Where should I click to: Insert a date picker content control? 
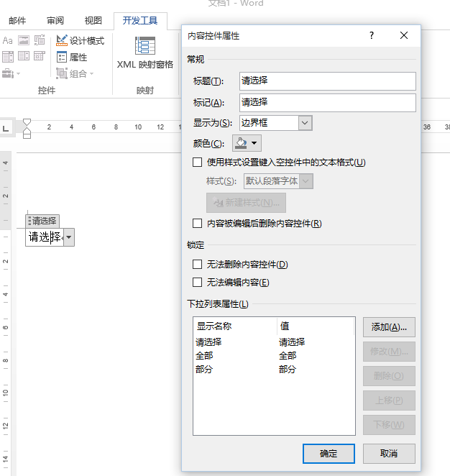coord(40,56)
